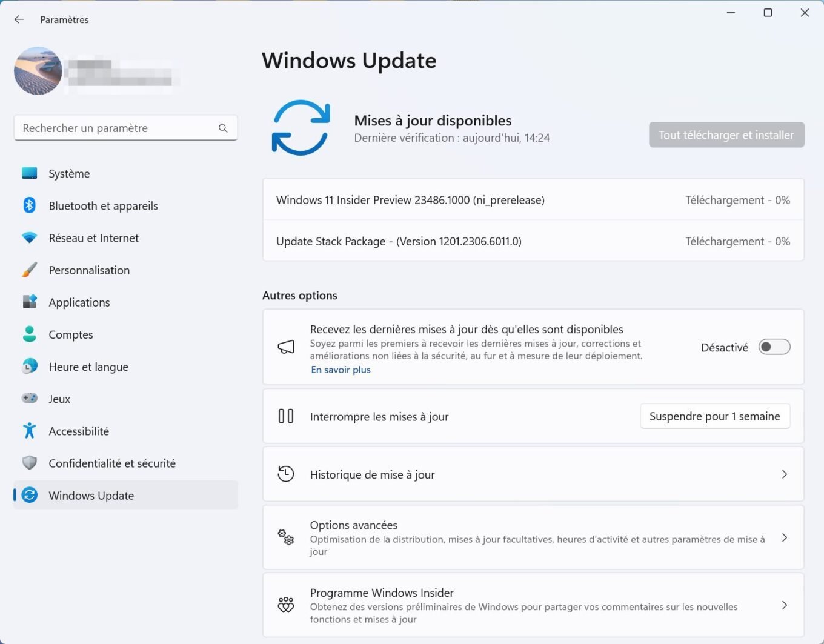Maximize the Paramètres window
The width and height of the screenshot is (824, 644).
768,13
